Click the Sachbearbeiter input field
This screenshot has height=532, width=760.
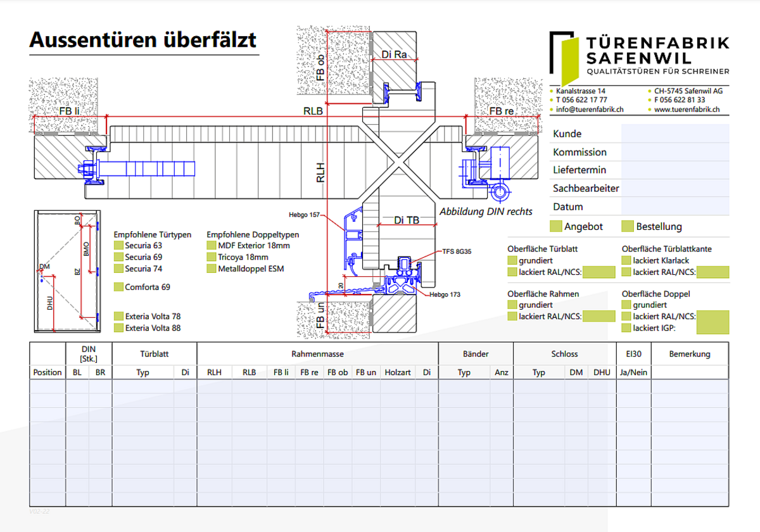[x=675, y=188]
